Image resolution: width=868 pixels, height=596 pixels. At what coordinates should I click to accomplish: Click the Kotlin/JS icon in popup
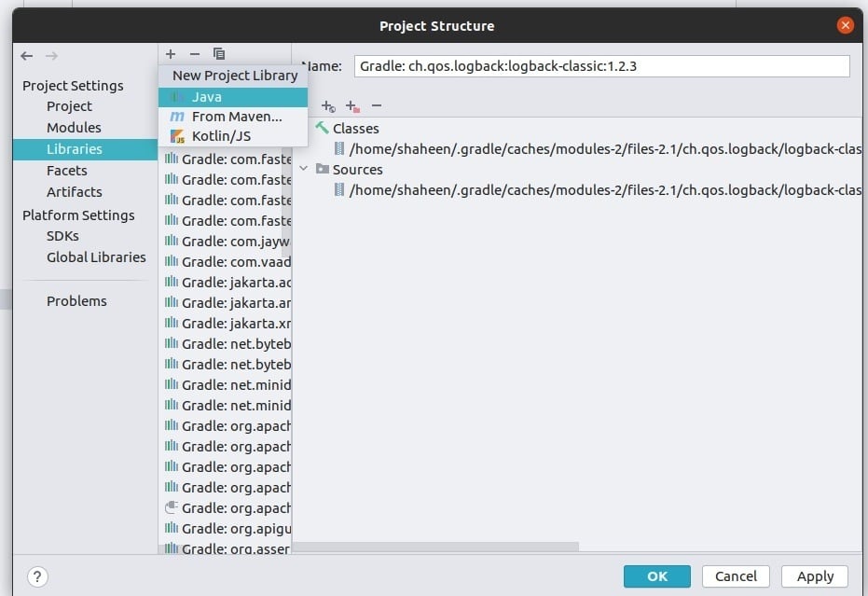click(177, 136)
